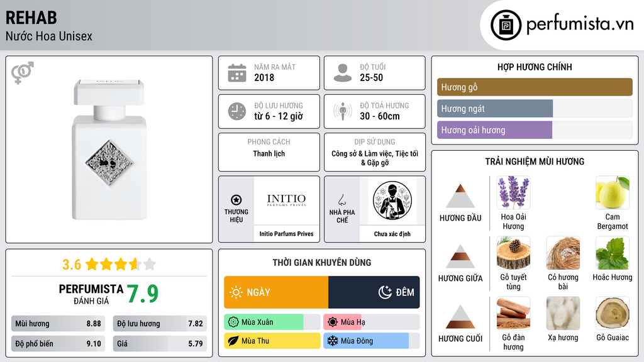The image size is (644, 362).
Task: Click the star badge brand icon
Action: point(236,200)
